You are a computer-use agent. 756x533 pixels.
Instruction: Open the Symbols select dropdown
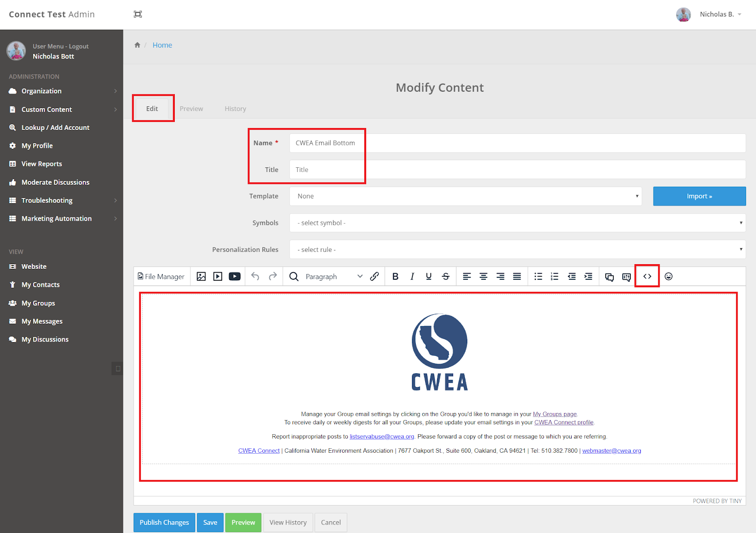click(x=518, y=223)
